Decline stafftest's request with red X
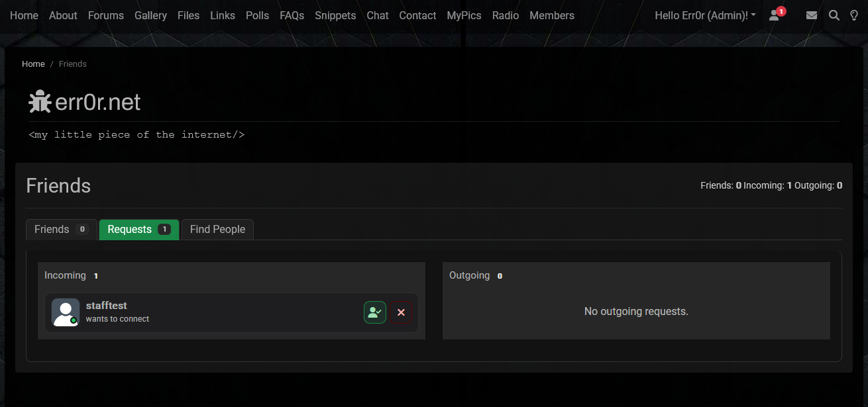Viewport: 868px width, 407px height. pyautogui.click(x=401, y=312)
